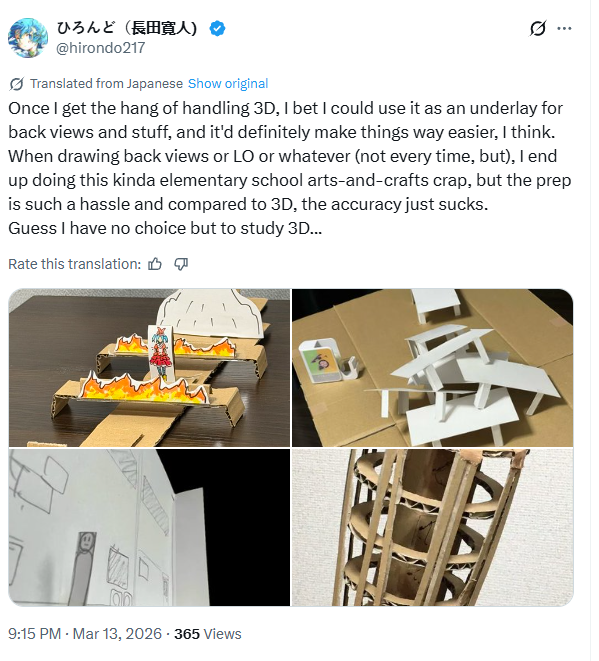This screenshot has height=661, width=599.
Task: Click the Translated from Japanese label
Action: tap(106, 83)
